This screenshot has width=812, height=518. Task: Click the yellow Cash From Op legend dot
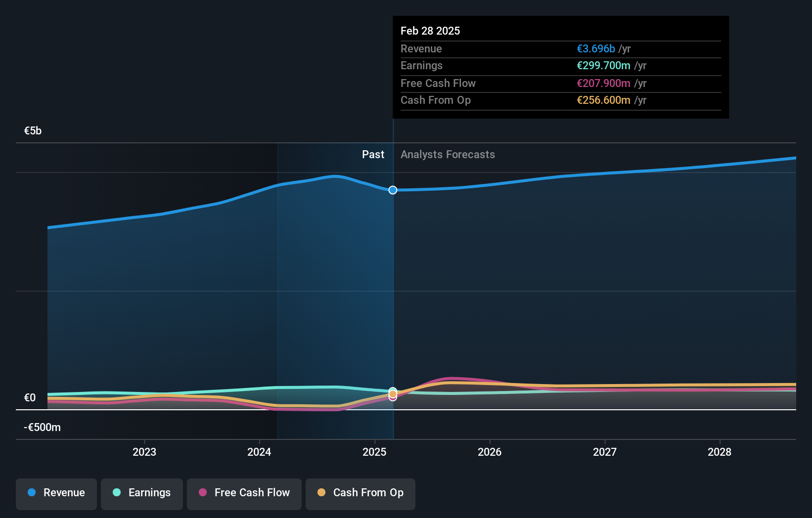click(x=321, y=492)
